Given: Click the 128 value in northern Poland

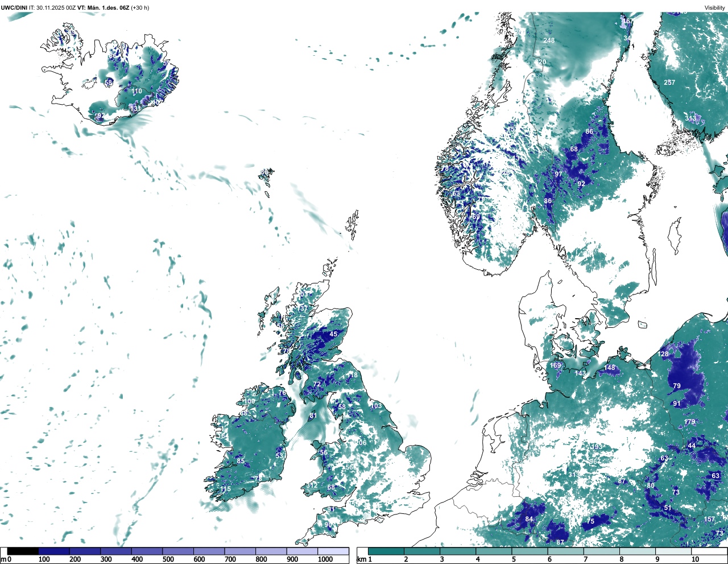Looking at the screenshot, I should [663, 354].
